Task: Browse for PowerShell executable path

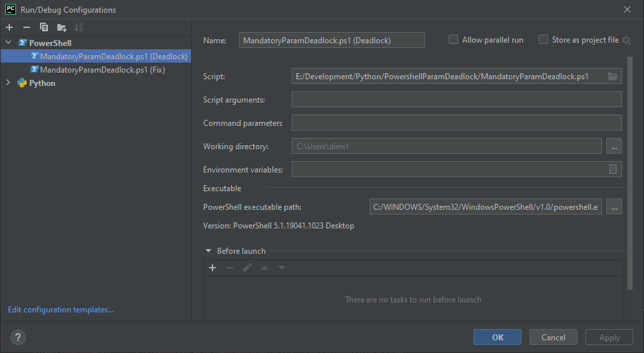Action: [x=614, y=206]
